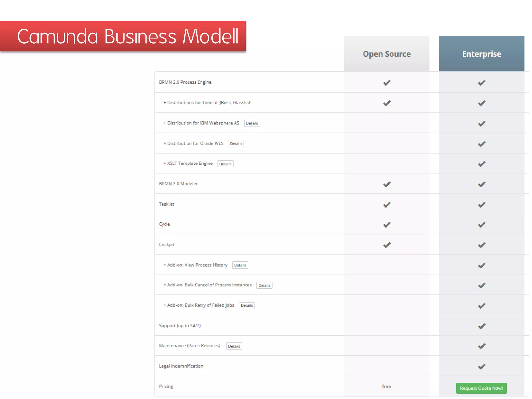Click Enterprise checkmark for Bulk Retry of Failed Jobs
Viewport: 532px width, 399px height.
click(x=482, y=306)
